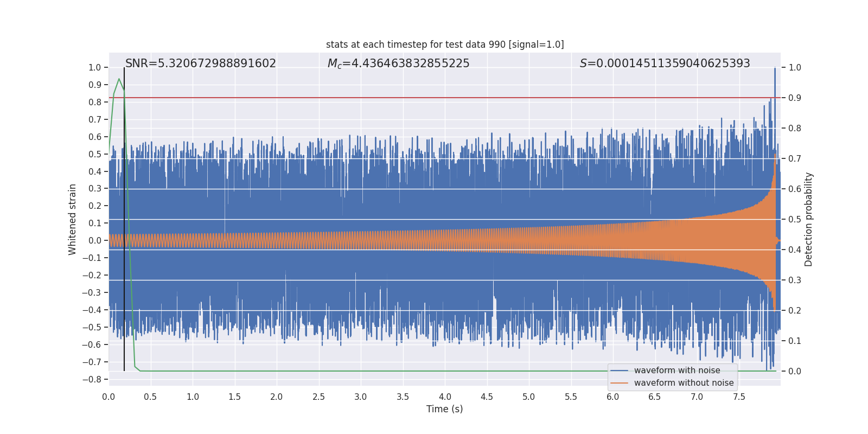The width and height of the screenshot is (868, 434).
Task: Click the 'Whitened strain' y-axis label
Action: (x=72, y=219)
